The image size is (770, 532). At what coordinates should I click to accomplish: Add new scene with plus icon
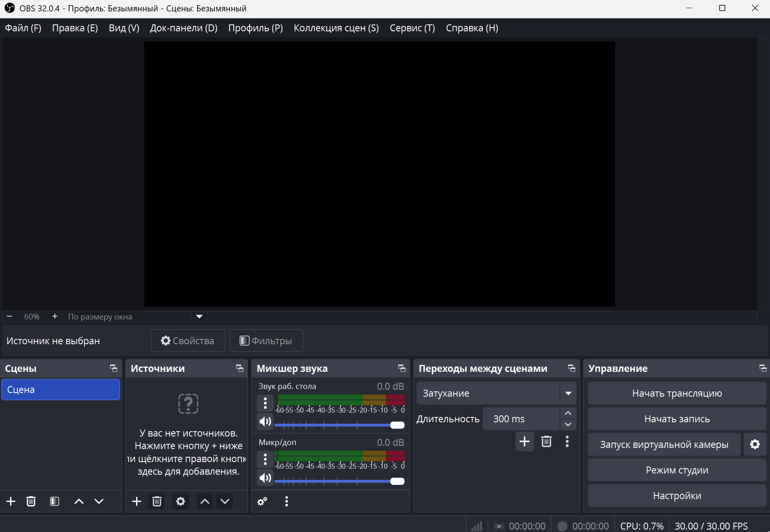(x=10, y=501)
